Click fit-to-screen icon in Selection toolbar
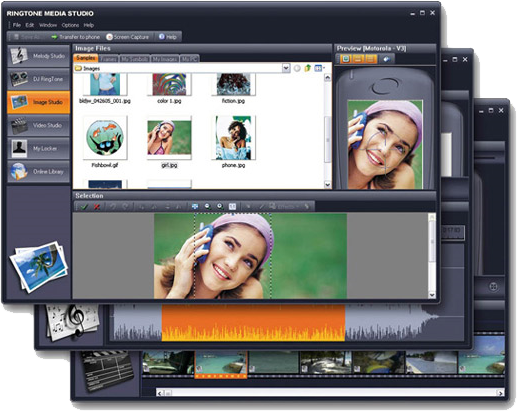This screenshot has height=411, width=517. coord(195,207)
